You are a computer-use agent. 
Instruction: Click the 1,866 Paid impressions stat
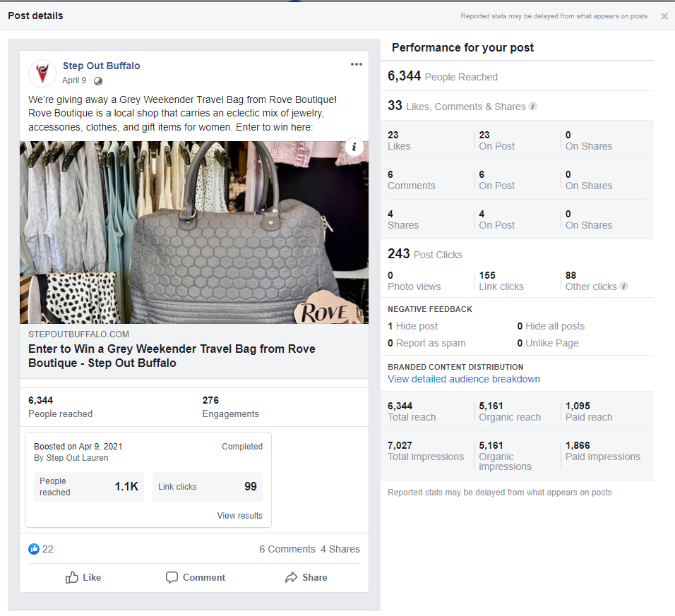click(x=603, y=452)
